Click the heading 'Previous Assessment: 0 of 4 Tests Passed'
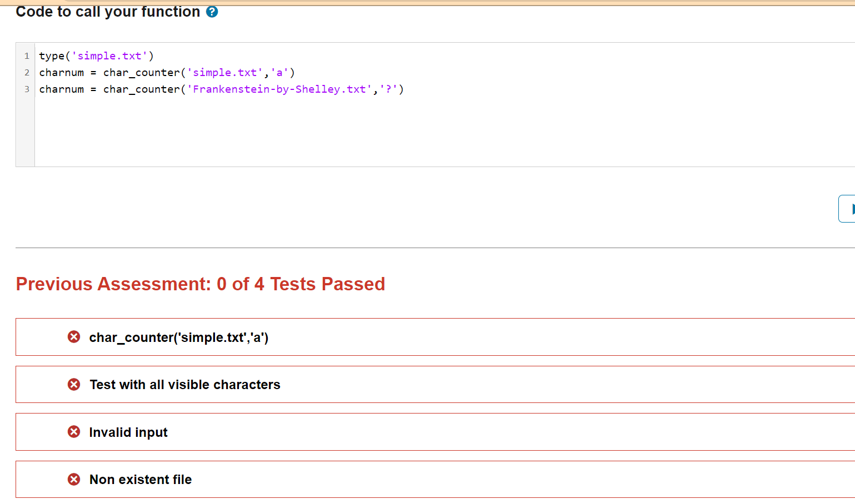 click(x=201, y=284)
